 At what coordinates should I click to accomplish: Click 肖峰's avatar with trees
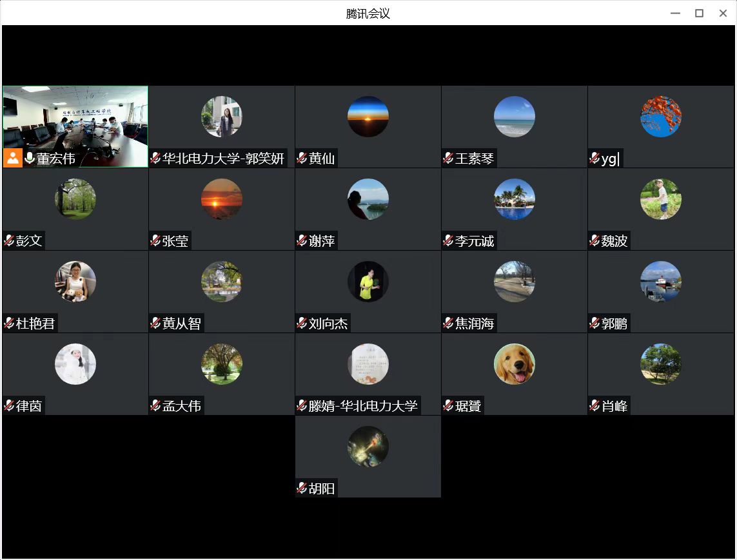click(661, 364)
